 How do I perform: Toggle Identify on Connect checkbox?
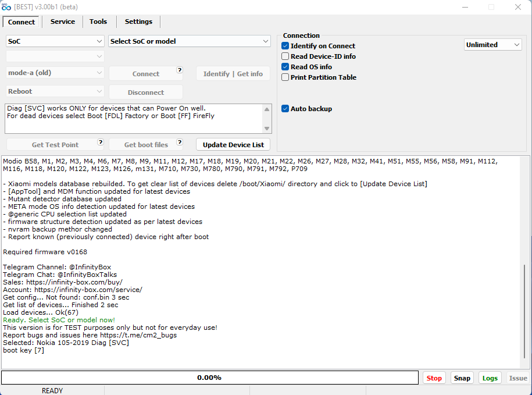point(285,46)
